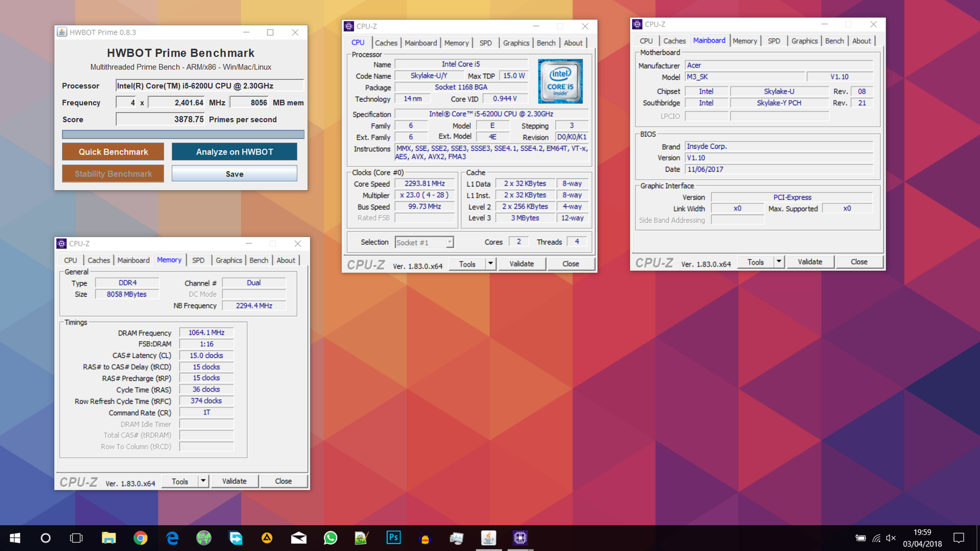Open Tools dropdown arrow in CPU tab window
The height and width of the screenshot is (551, 980).
(x=490, y=264)
